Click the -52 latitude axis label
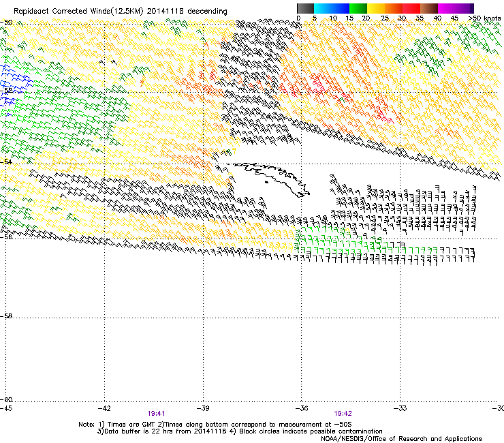Viewport: 504px width, 443px height. click(x=6, y=90)
